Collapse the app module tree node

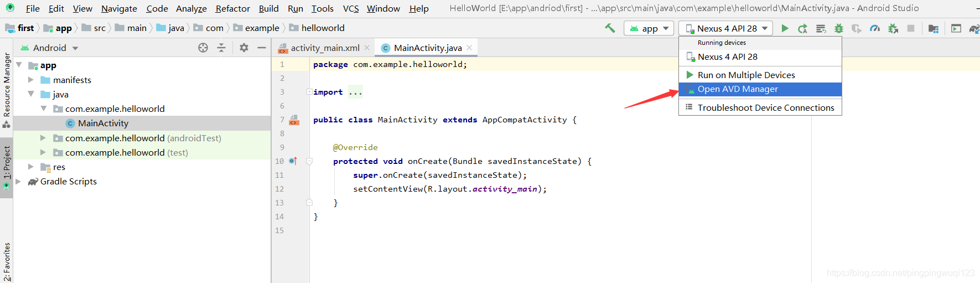[19, 65]
